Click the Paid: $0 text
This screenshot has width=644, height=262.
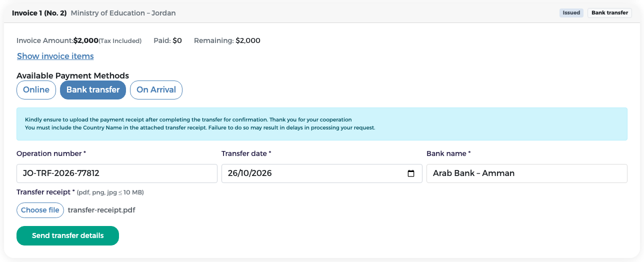pyautogui.click(x=167, y=40)
